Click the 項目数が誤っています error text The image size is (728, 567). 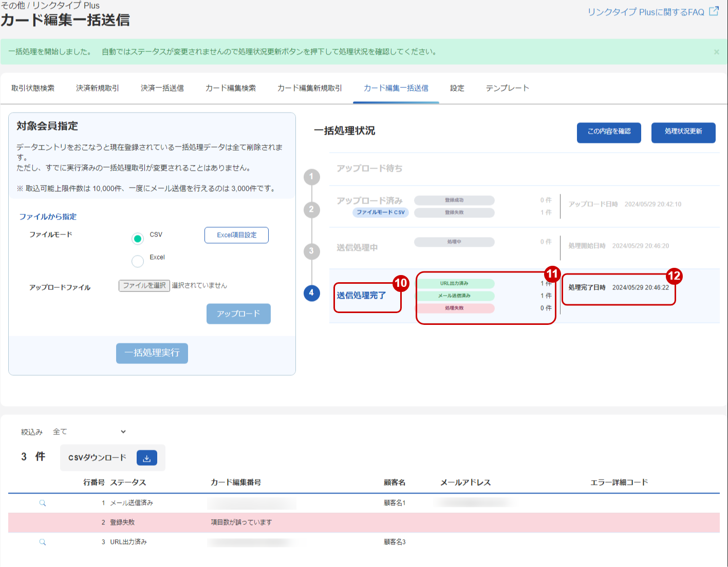click(241, 522)
